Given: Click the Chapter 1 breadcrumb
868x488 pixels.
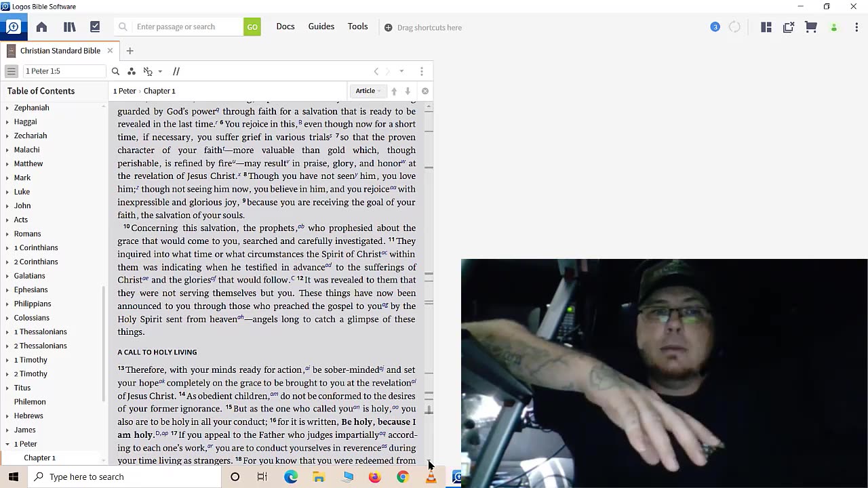Looking at the screenshot, I should coord(159,91).
